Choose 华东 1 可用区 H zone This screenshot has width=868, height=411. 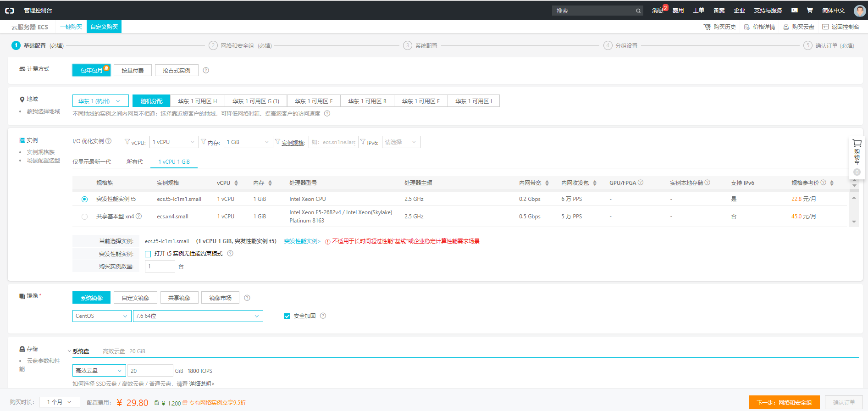pyautogui.click(x=197, y=101)
